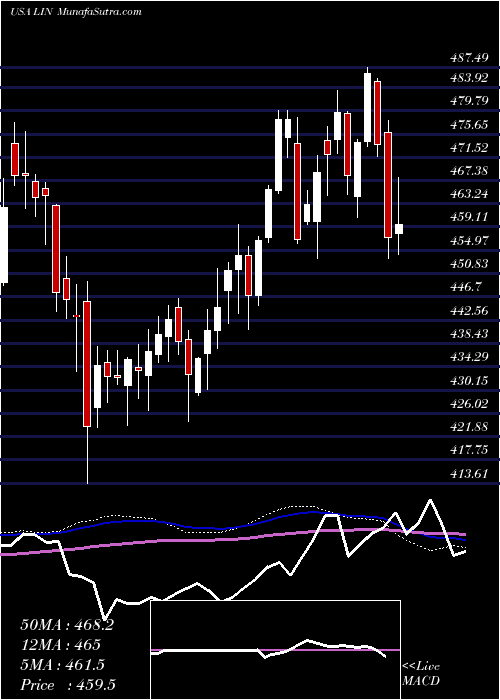Click the Live MACD inset chart
This screenshot has width=500, height=700.
click(x=275, y=650)
